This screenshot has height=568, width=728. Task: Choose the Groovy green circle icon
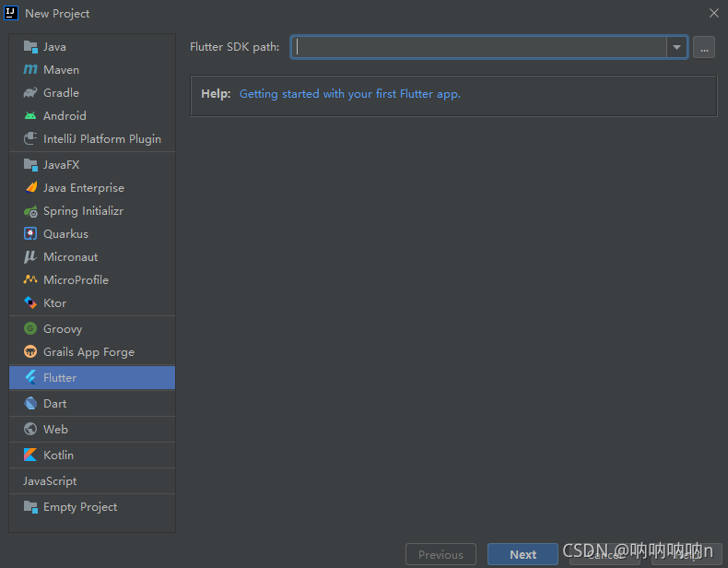(30, 329)
